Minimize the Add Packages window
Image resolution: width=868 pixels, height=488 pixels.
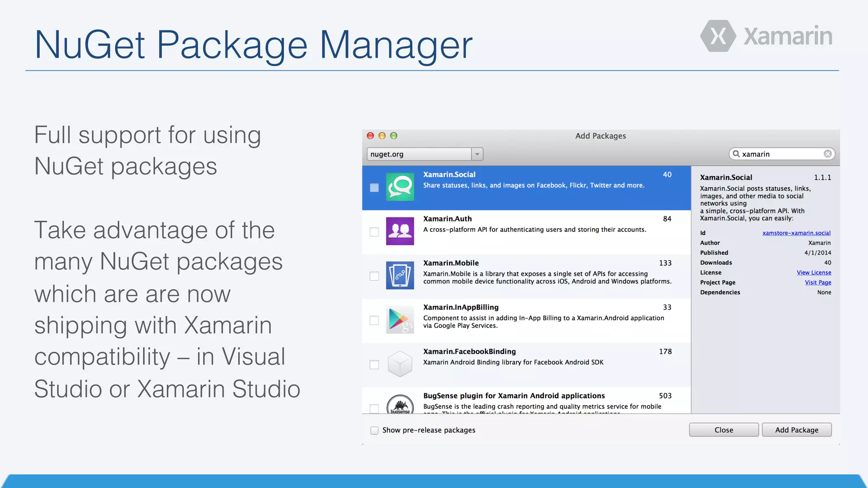tap(382, 136)
